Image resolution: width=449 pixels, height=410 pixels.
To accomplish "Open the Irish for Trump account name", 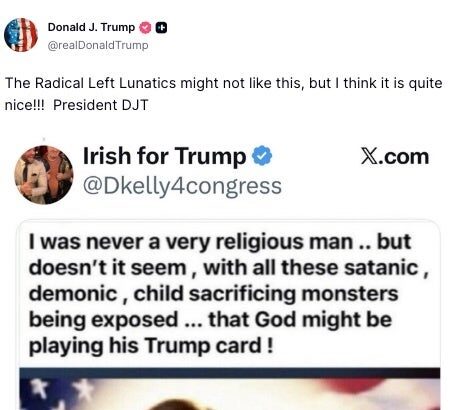I will click(x=164, y=156).
